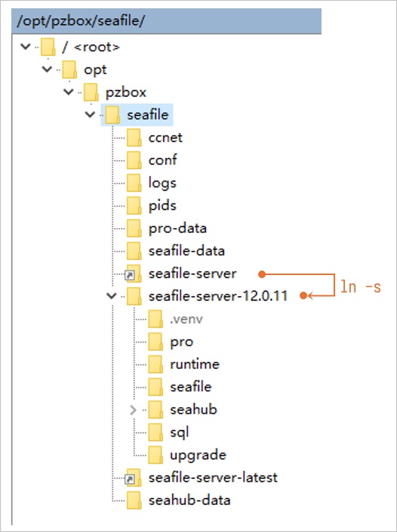The width and height of the screenshot is (397, 532).
Task: Click the ccnet folder icon
Action: [x=134, y=138]
